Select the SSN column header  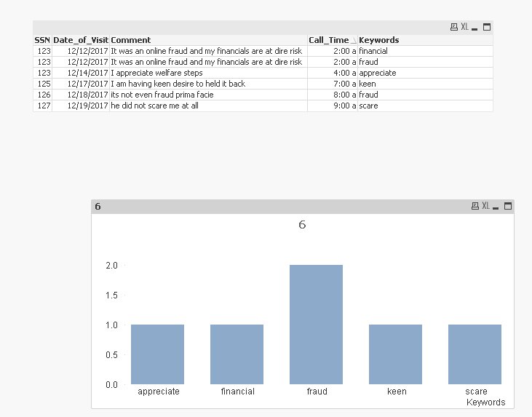(42, 40)
